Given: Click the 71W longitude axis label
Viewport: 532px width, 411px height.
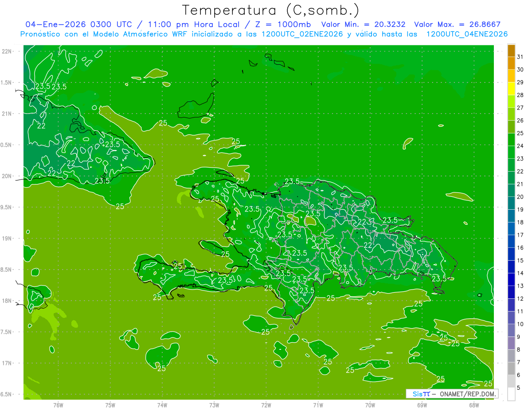Looking at the screenshot, I should coord(318,405).
